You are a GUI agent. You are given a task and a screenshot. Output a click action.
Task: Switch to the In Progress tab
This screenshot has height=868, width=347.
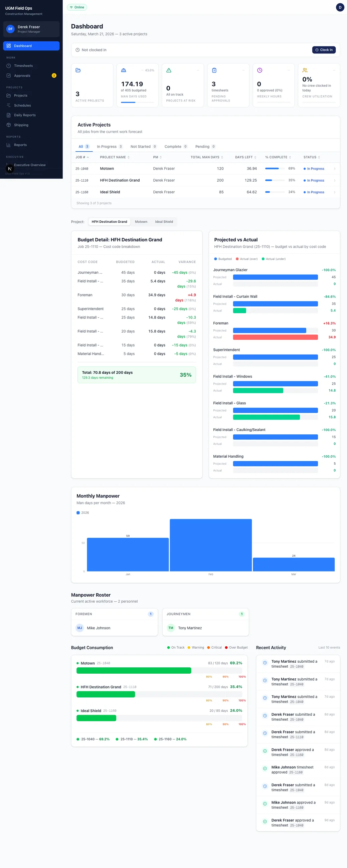(110, 147)
